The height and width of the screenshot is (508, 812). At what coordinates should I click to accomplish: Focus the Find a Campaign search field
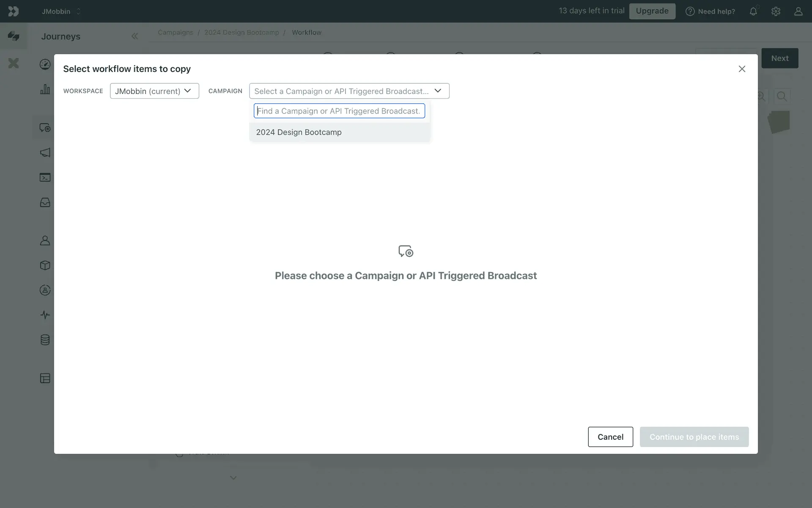click(x=339, y=111)
